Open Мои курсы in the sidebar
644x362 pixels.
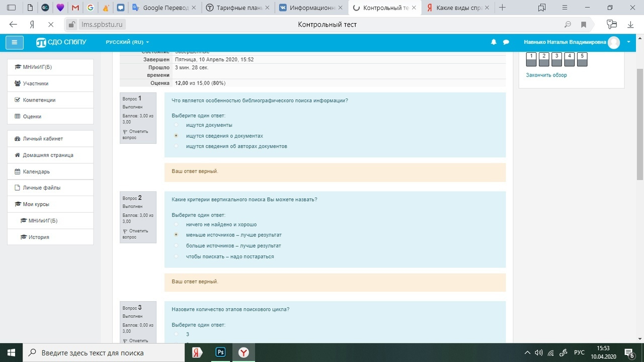50,204
